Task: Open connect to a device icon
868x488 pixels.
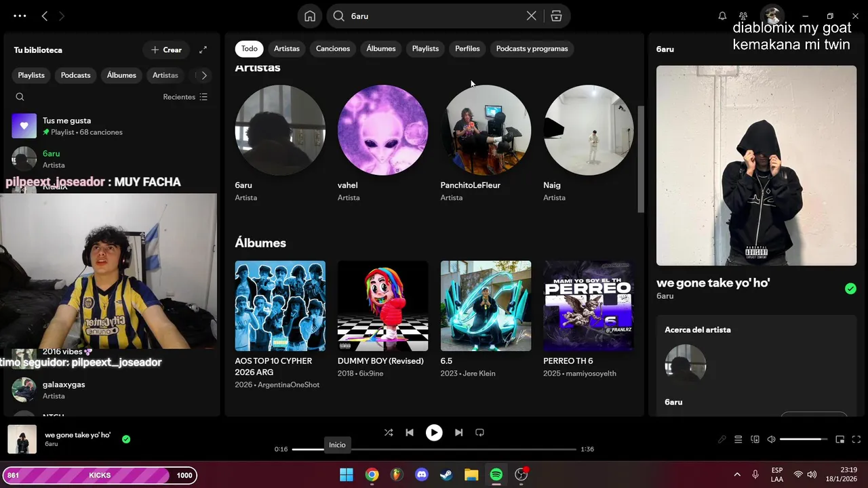Action: [x=755, y=439]
